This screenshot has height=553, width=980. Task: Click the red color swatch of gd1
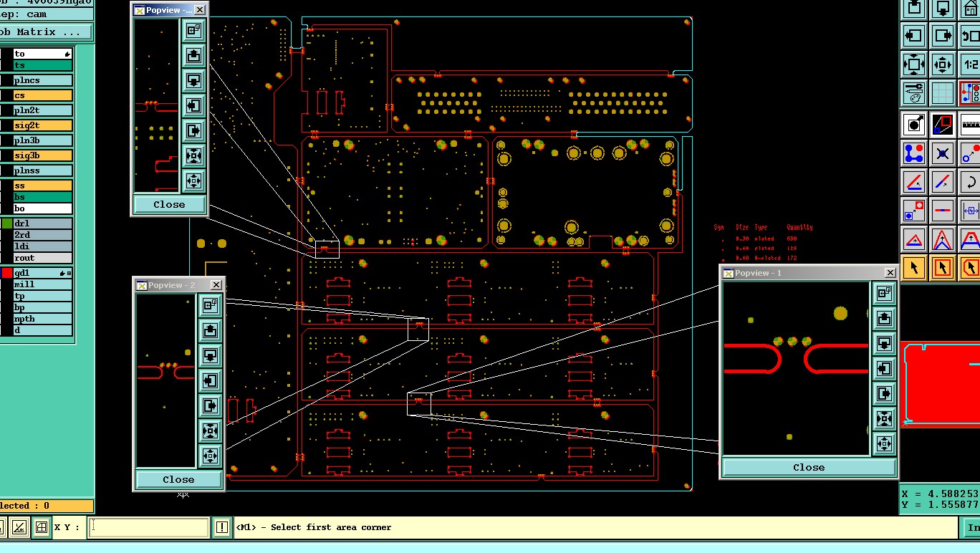click(6, 273)
